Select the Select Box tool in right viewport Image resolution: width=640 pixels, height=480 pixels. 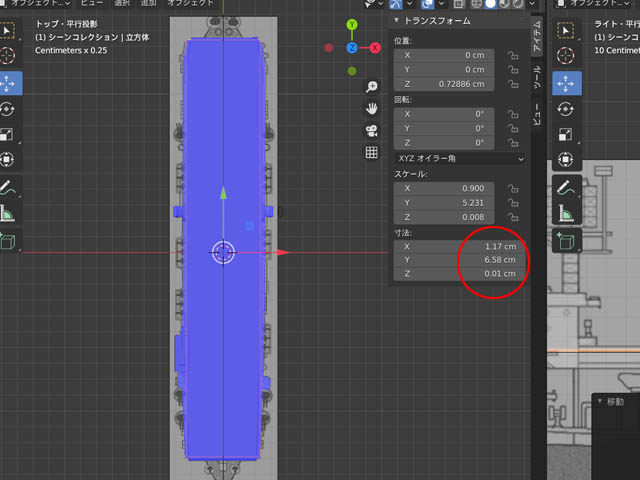coord(566,31)
